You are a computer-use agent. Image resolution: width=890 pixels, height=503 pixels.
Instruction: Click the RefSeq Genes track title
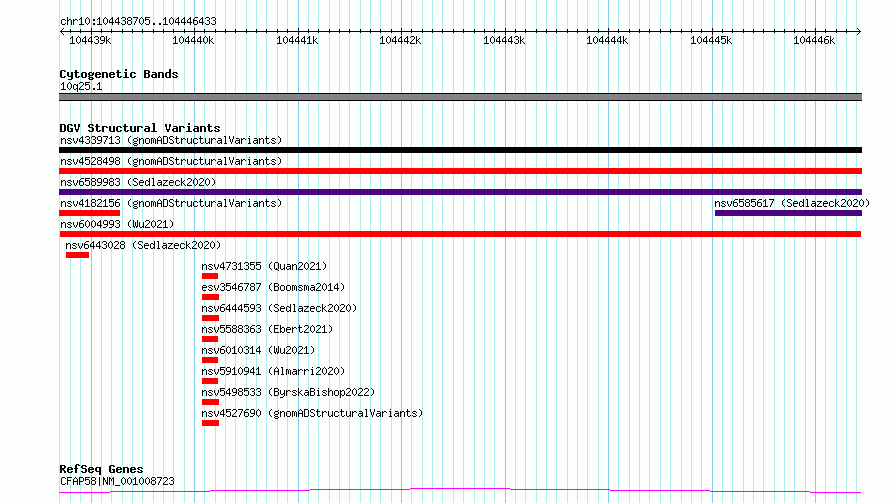pyautogui.click(x=101, y=469)
